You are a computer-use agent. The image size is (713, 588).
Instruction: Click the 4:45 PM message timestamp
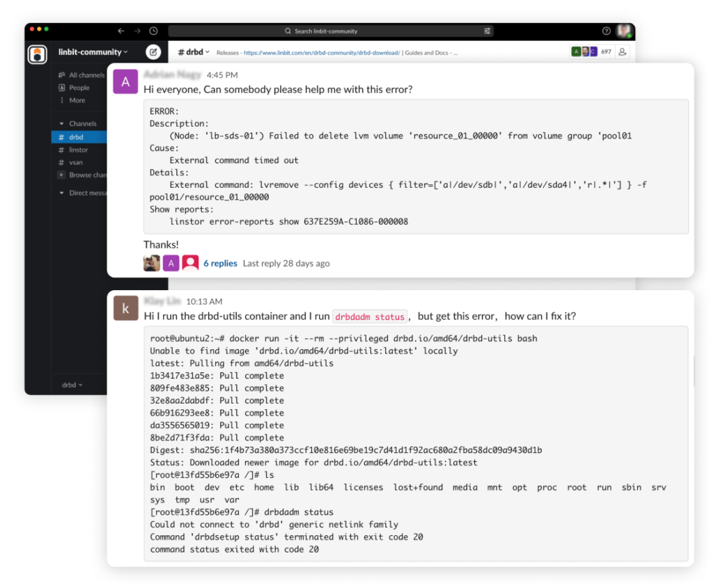[222, 75]
